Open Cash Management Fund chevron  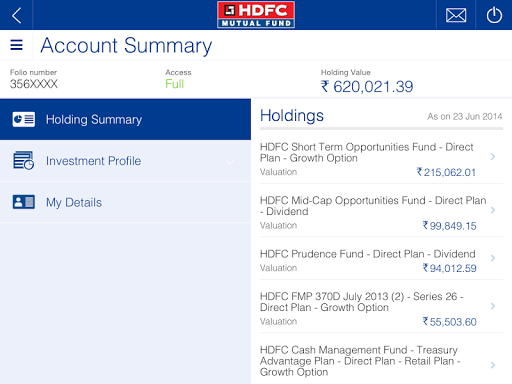click(x=493, y=365)
